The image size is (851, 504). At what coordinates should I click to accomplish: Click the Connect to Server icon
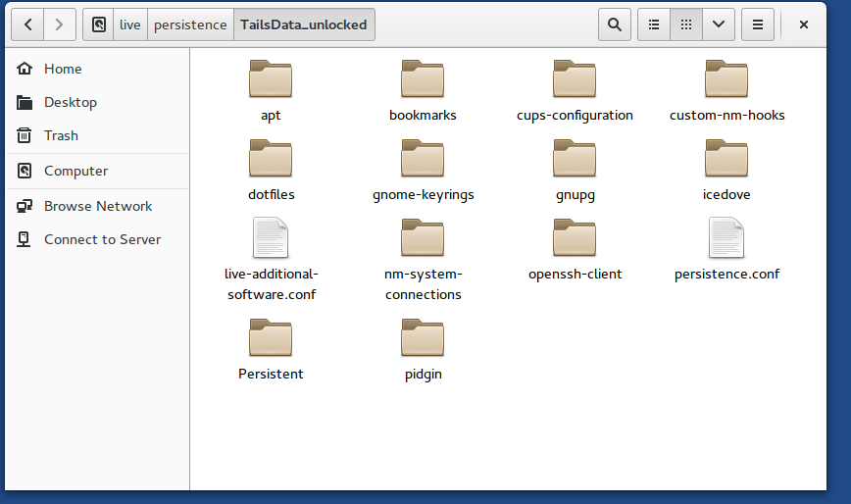point(24,239)
